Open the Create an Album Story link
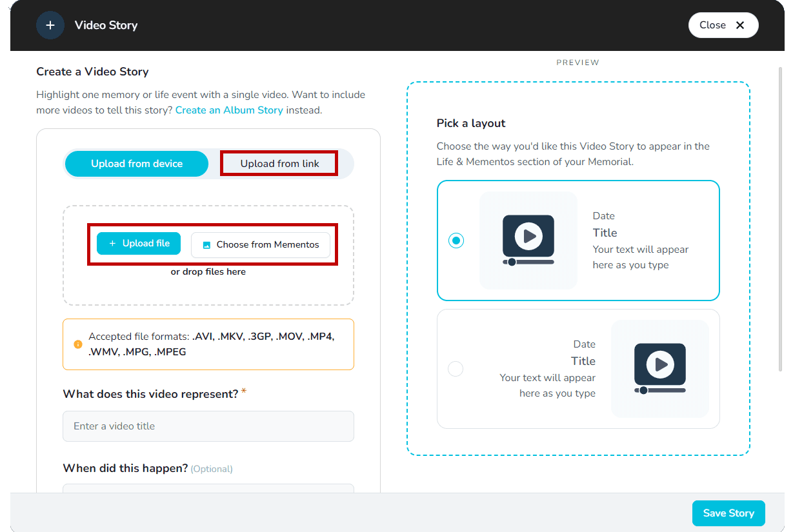The width and height of the screenshot is (793, 532). [x=229, y=110]
